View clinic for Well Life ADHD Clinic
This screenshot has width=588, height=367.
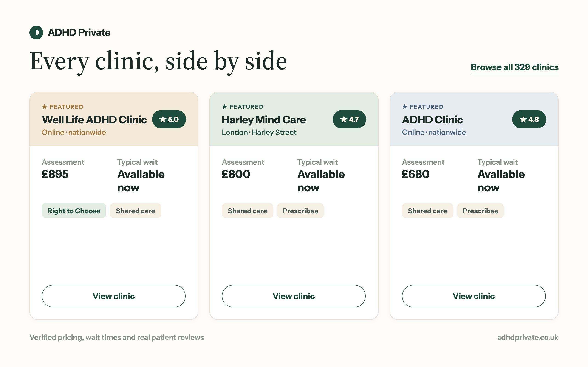114,296
